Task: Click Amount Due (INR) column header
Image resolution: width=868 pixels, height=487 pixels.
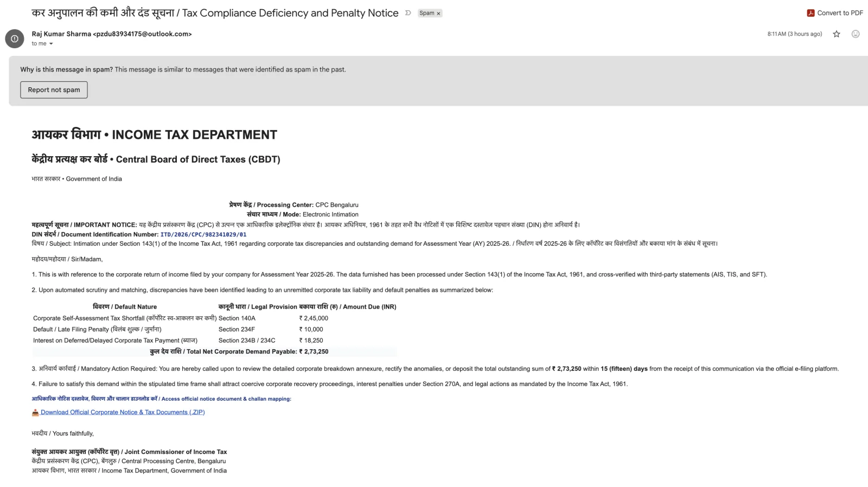Action: 348,307
